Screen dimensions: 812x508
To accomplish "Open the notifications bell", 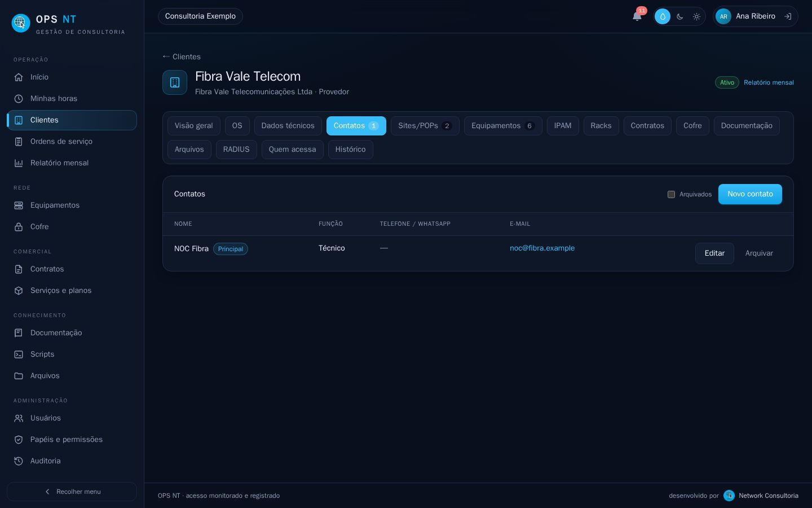I will (x=637, y=16).
